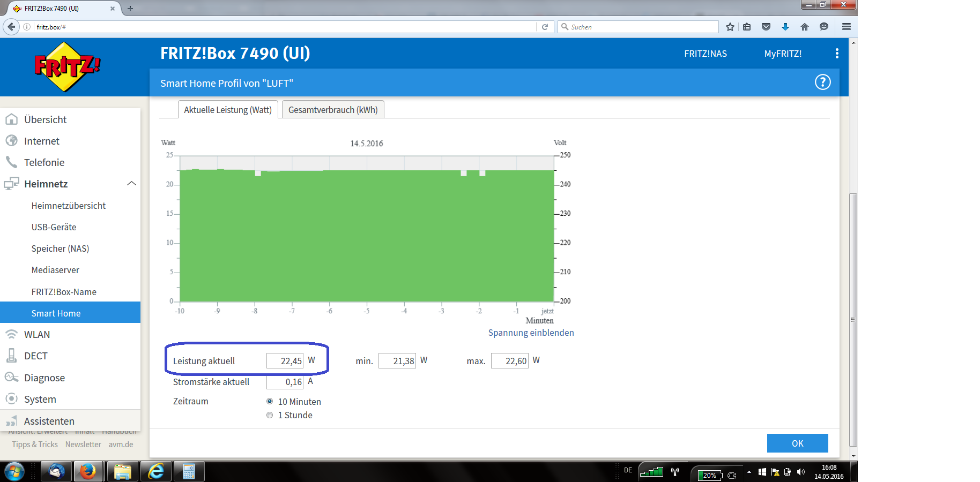Open the three-dot options menu
Image resolution: width=980 pixels, height=482 pixels.
(x=837, y=54)
